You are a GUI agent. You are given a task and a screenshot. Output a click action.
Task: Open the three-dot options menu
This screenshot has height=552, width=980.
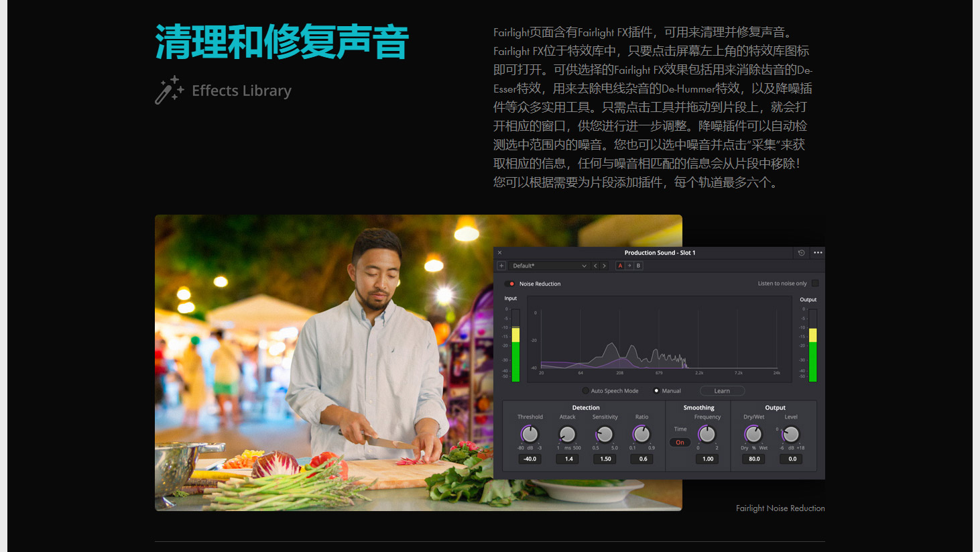[x=818, y=253]
